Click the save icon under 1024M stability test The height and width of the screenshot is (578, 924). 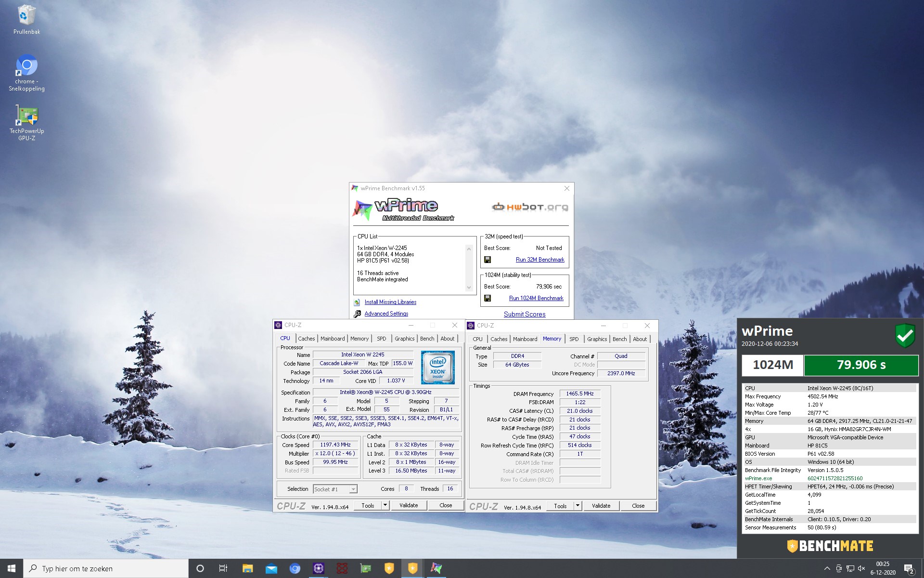(488, 298)
